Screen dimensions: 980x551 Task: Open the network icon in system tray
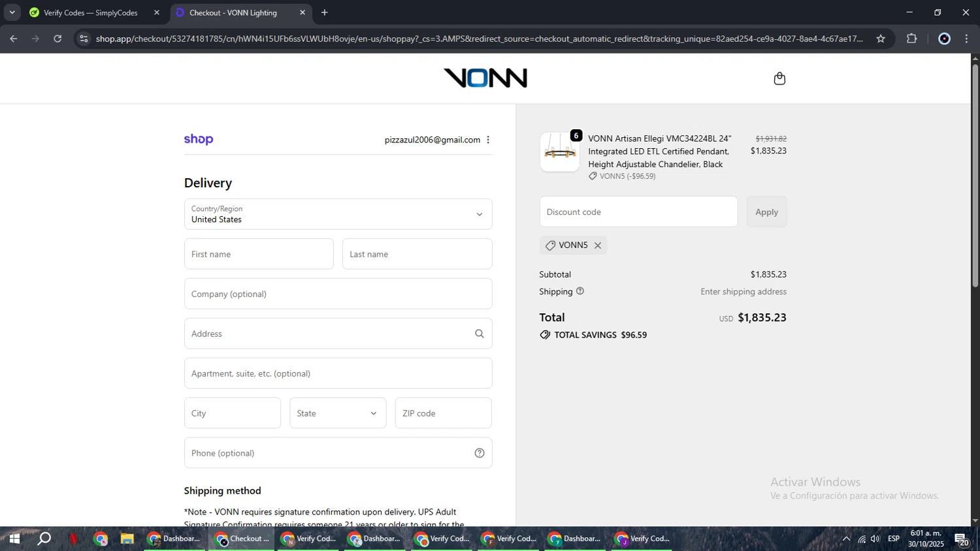tap(862, 539)
